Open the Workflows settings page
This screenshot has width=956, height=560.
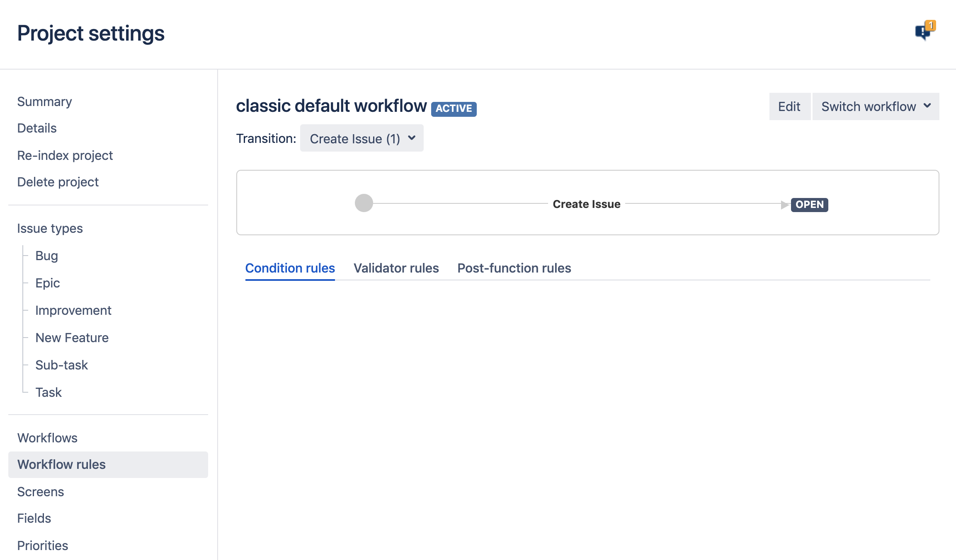pos(48,438)
